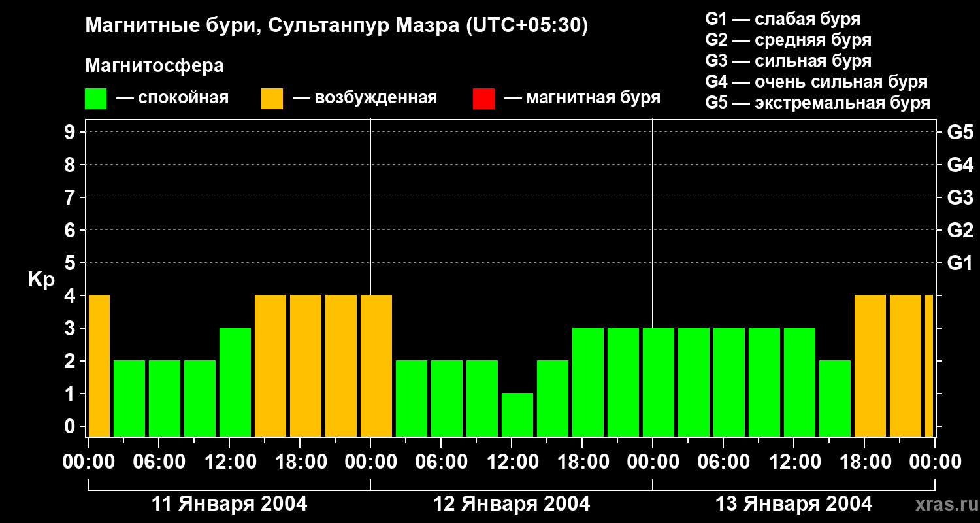Click the G4 axis label beside Kp 8
This screenshot has height=523, width=980.
960,165
